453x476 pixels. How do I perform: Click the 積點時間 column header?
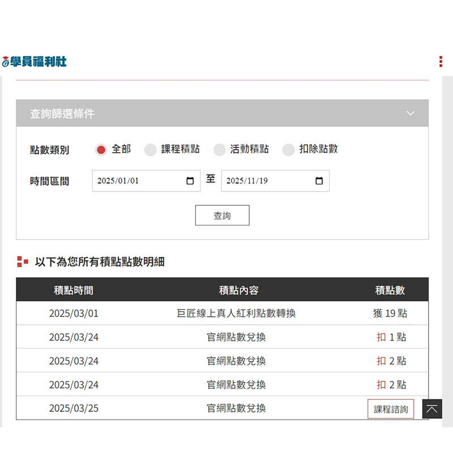tap(74, 290)
